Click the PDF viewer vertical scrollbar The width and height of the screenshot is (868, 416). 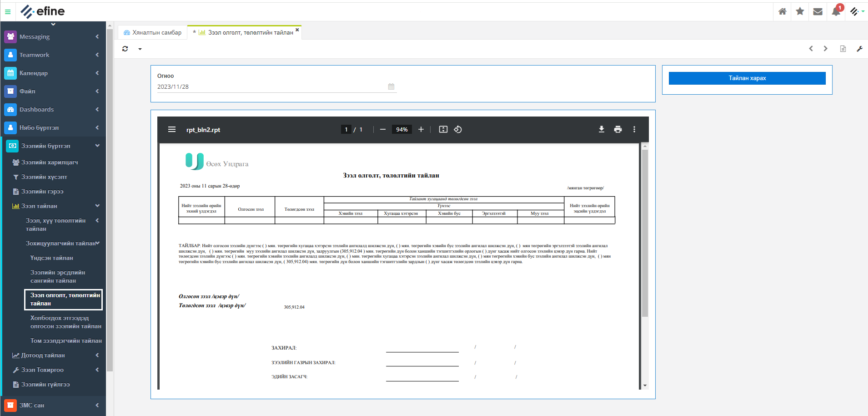click(645, 233)
